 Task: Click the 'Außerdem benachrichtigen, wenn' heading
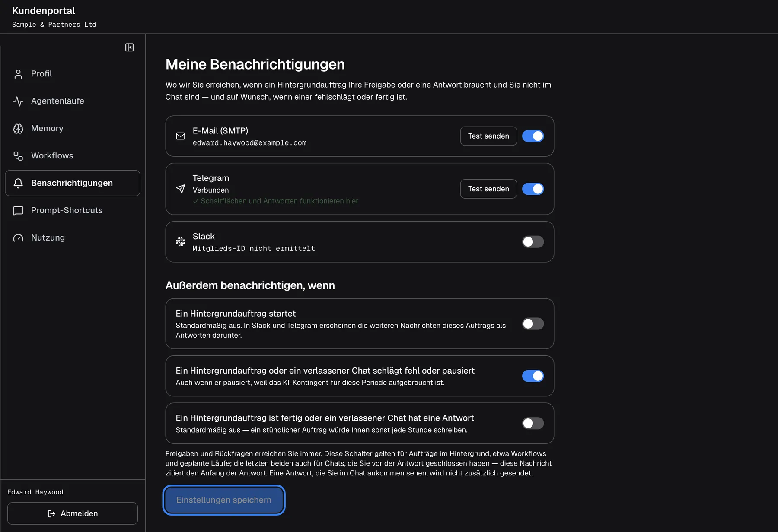pos(250,285)
